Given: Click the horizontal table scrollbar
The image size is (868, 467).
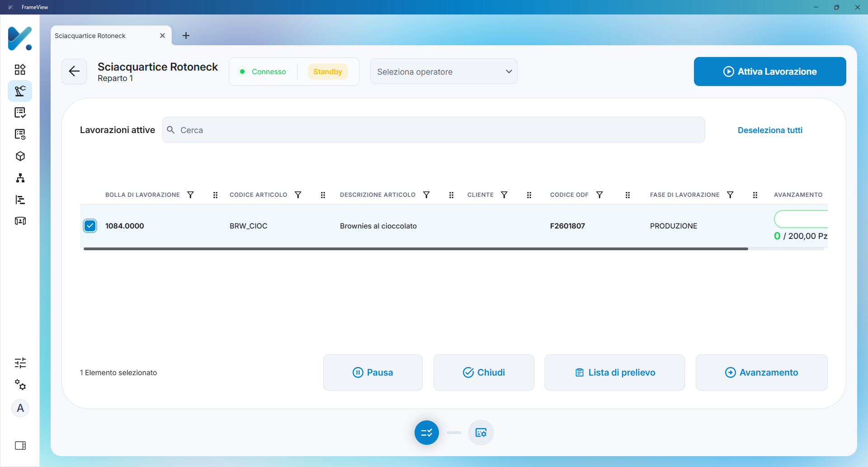Looking at the screenshot, I should [x=416, y=249].
